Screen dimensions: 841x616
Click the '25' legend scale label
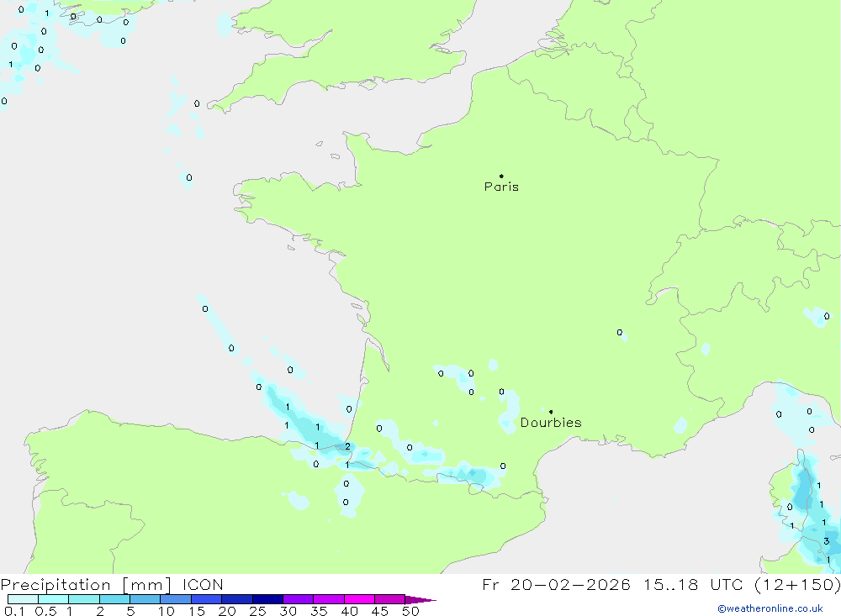257,611
